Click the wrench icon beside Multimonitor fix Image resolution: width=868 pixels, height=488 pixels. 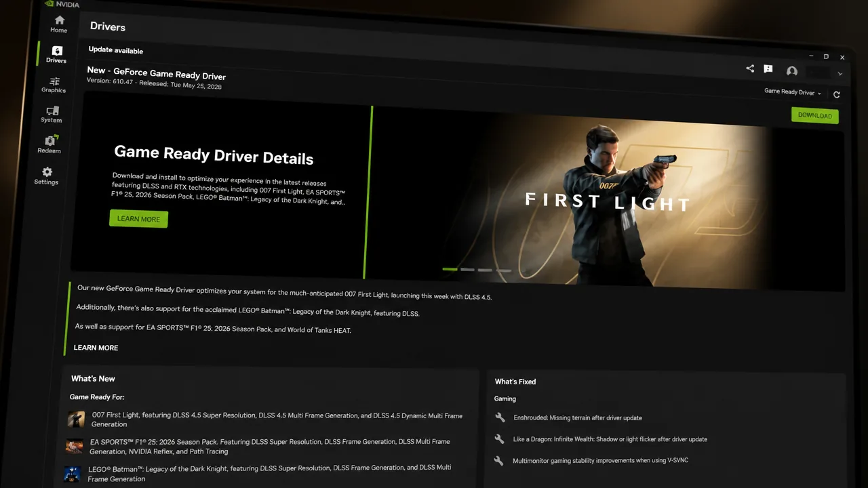(498, 460)
